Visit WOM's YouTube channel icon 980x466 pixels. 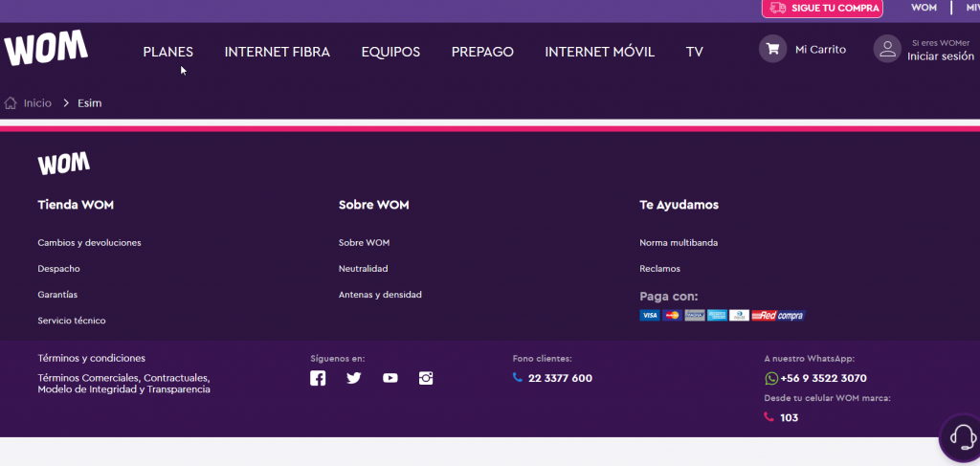click(x=390, y=378)
